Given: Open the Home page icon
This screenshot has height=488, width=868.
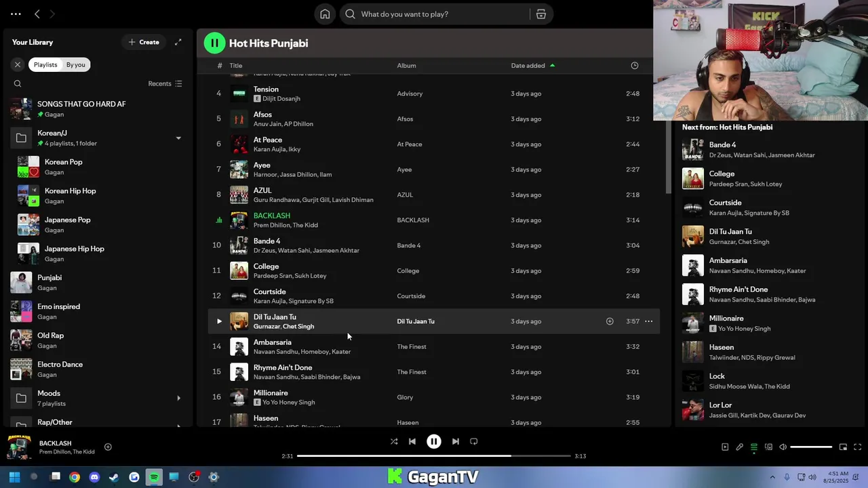Looking at the screenshot, I should click(x=325, y=14).
